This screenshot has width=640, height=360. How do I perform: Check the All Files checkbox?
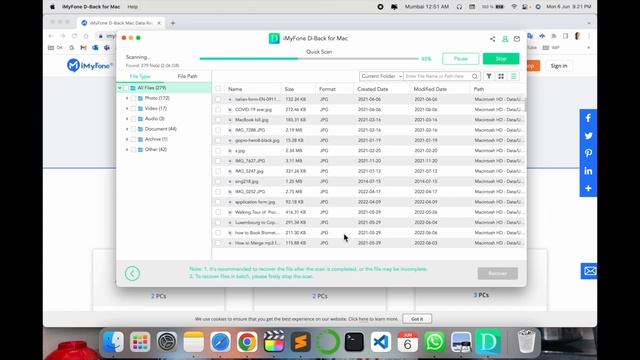pos(126,88)
